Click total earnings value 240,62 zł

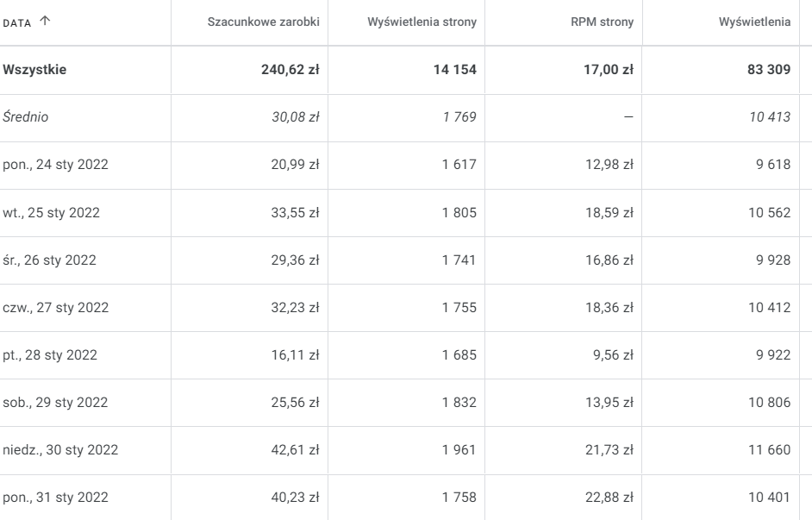290,70
